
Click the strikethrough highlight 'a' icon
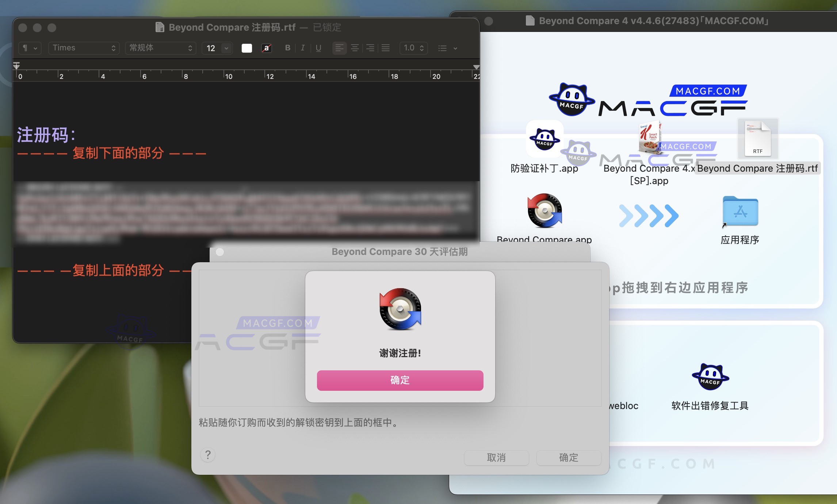tap(266, 48)
